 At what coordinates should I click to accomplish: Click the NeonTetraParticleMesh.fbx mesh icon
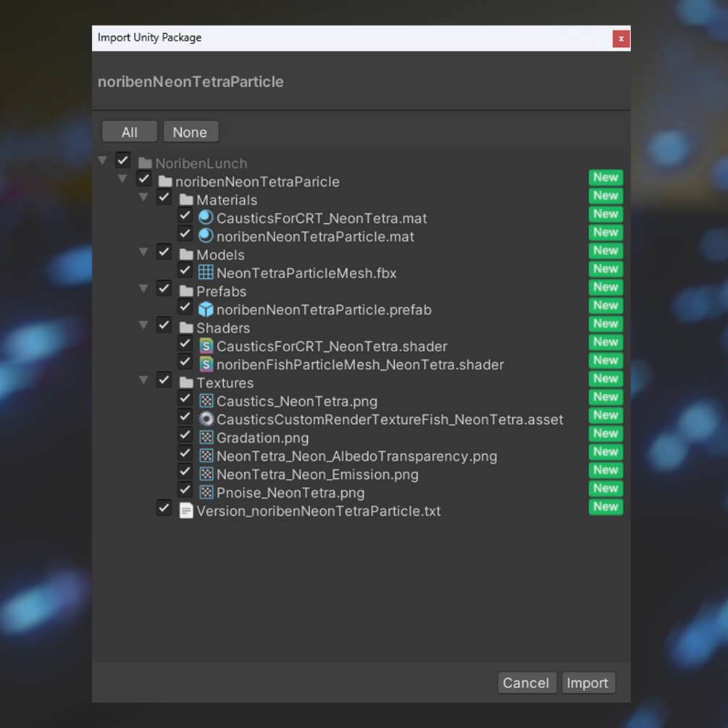pos(206,272)
